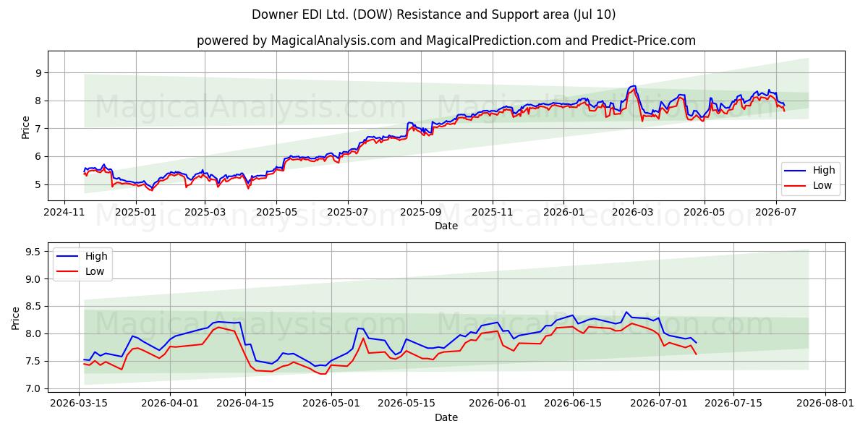Click the '2025-11' x-axis label on the top chart
Screen dimensions: 868x434
pyautogui.click(x=493, y=213)
